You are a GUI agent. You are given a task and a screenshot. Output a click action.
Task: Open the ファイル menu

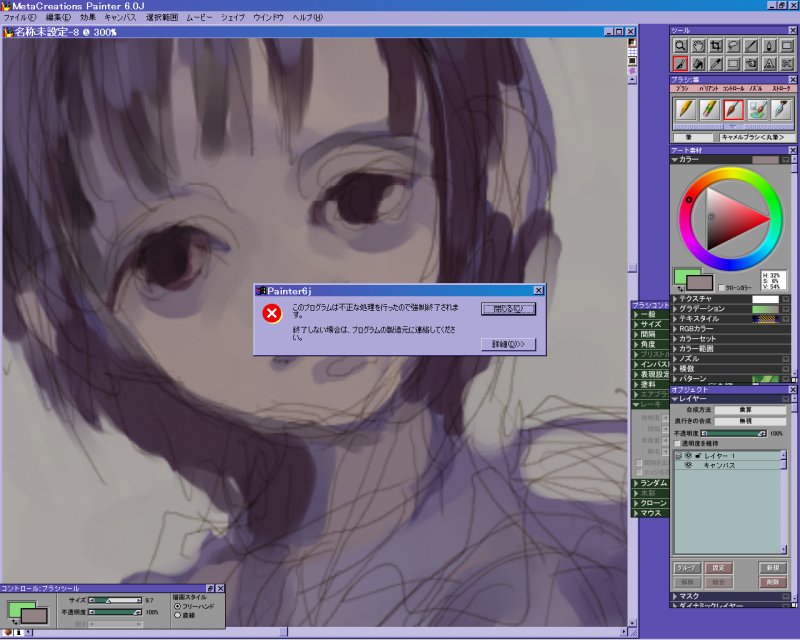[x=20, y=17]
